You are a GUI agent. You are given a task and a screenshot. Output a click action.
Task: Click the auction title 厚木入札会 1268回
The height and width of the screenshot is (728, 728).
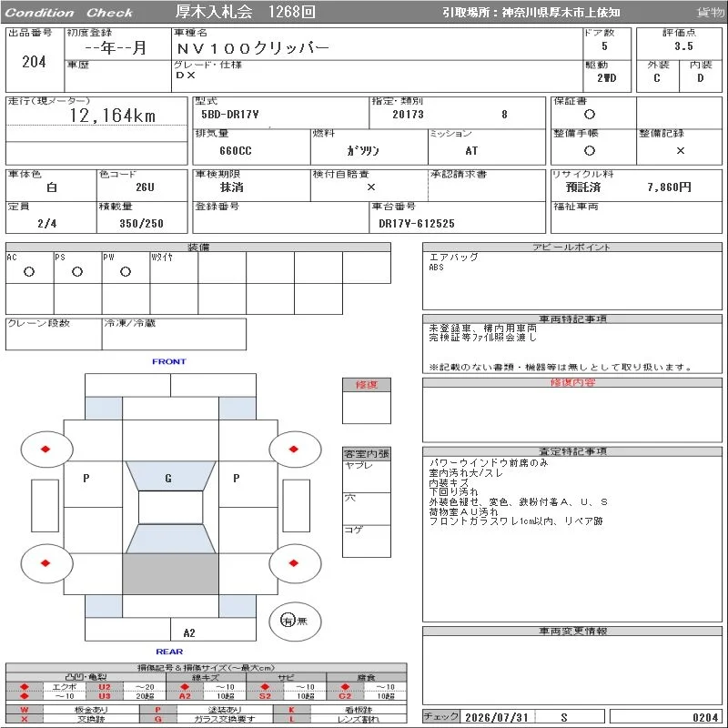pyautogui.click(x=245, y=12)
